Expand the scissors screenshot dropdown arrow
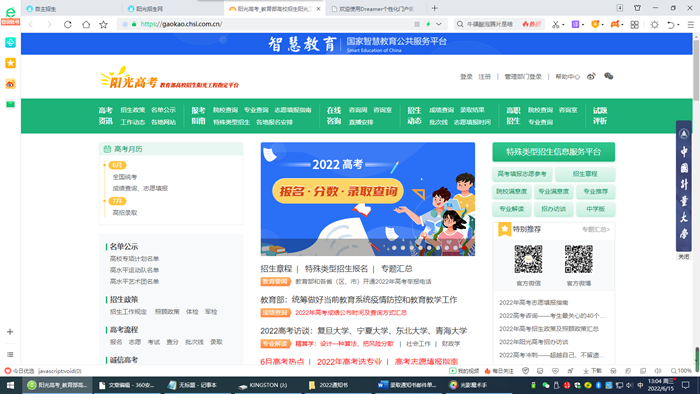The image size is (700, 394). [x=563, y=25]
